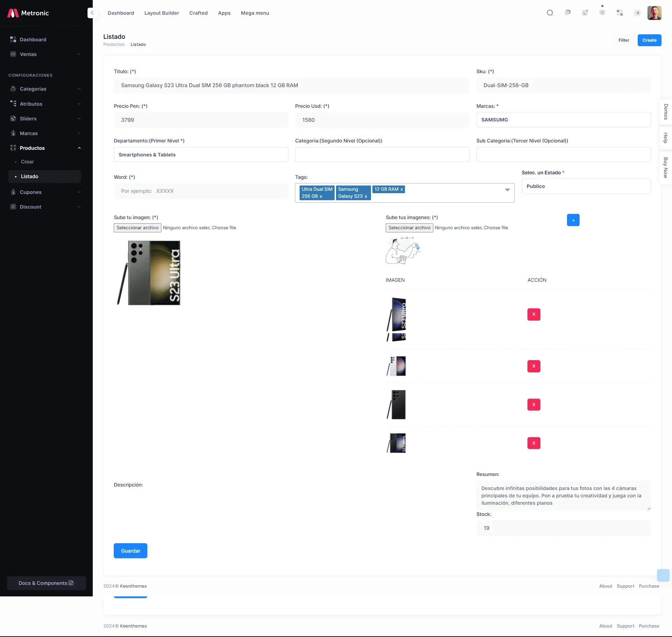672x637 pixels.
Task: Click the user avatar photo
Action: [x=654, y=13]
